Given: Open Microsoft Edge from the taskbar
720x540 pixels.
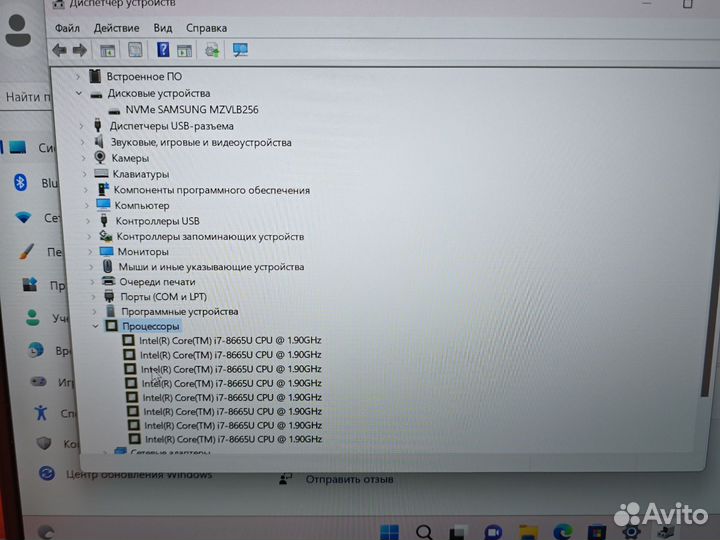Looking at the screenshot, I should click(x=562, y=532).
